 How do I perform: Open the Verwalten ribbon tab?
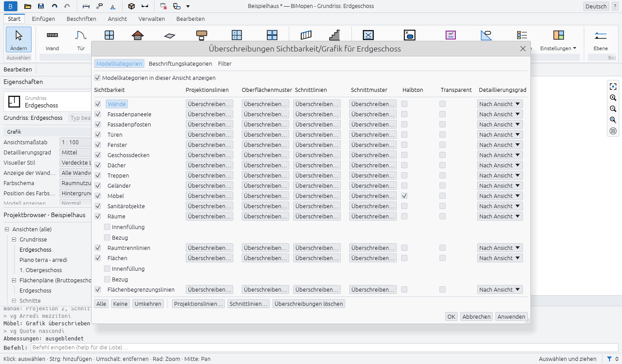tap(152, 19)
